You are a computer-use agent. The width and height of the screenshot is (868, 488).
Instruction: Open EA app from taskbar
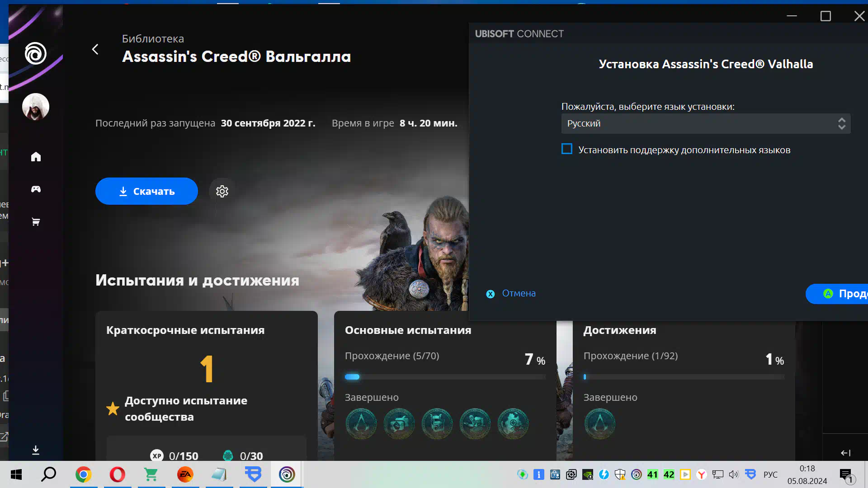click(x=185, y=474)
